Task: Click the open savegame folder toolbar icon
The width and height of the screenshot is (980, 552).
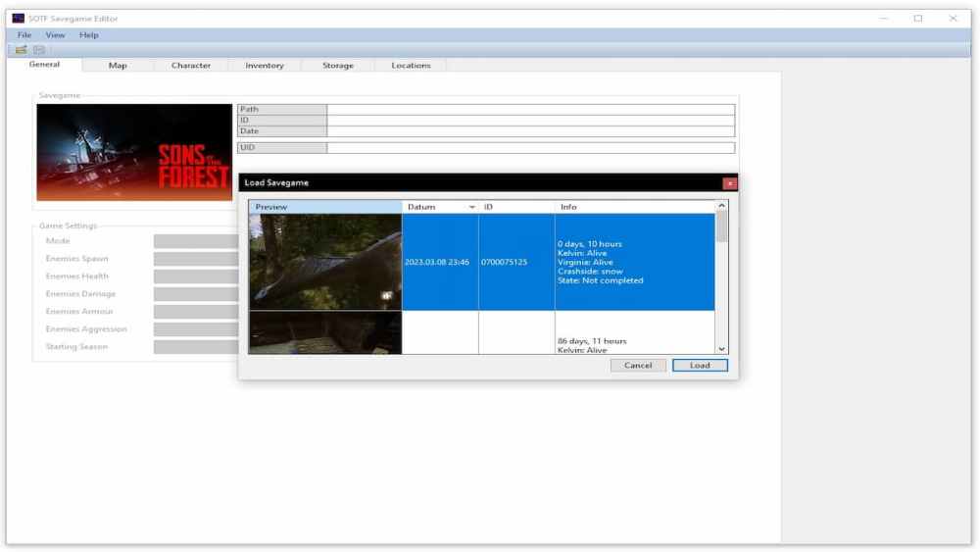Action: coord(21,49)
